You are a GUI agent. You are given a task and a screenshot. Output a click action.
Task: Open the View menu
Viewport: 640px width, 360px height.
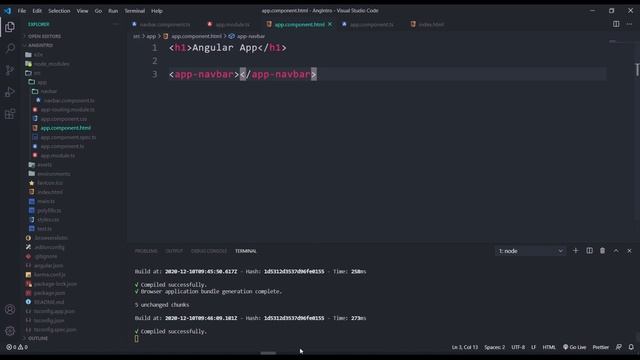pos(82,11)
